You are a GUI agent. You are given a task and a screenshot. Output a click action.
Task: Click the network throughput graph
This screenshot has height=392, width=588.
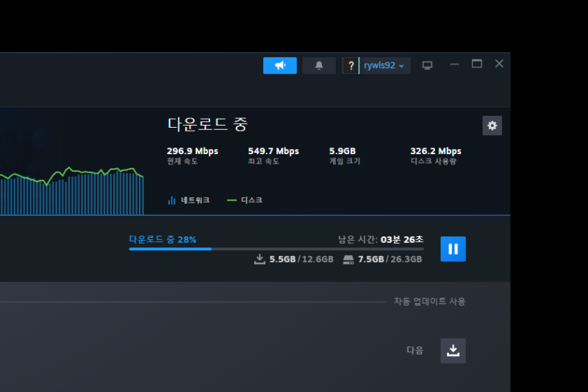click(x=71, y=191)
